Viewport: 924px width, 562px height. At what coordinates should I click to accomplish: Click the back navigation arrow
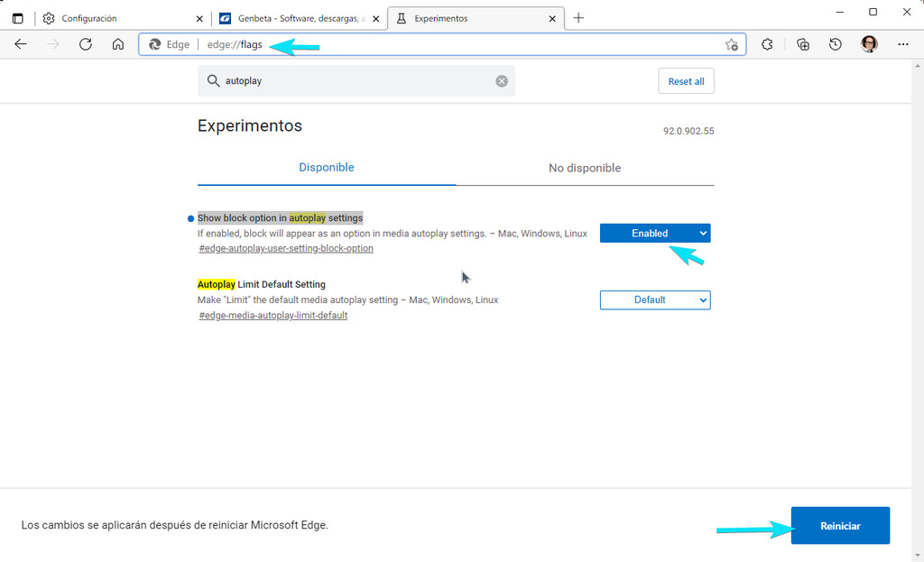(21, 43)
